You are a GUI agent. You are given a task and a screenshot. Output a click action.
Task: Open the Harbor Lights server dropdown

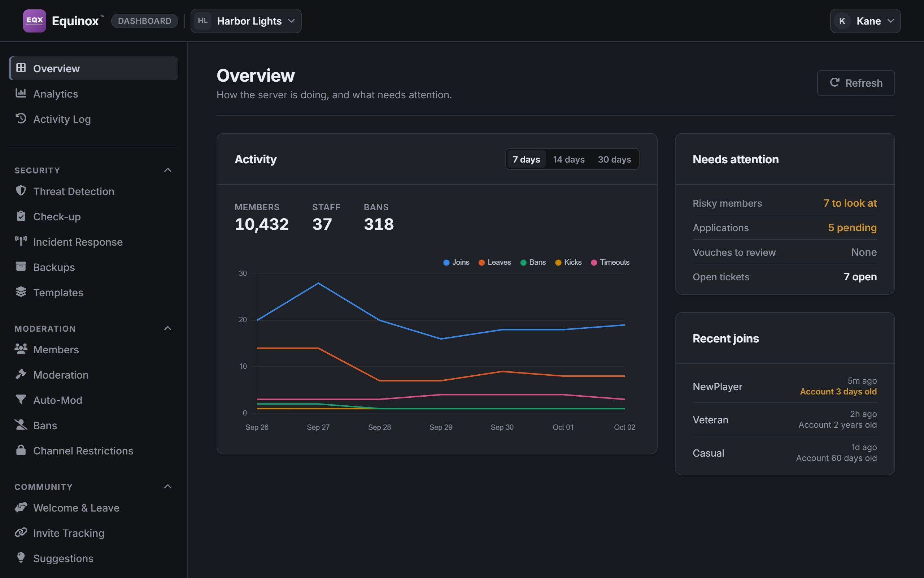(246, 21)
